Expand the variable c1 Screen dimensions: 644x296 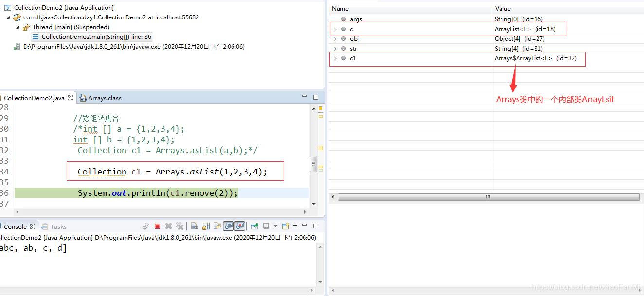point(335,58)
